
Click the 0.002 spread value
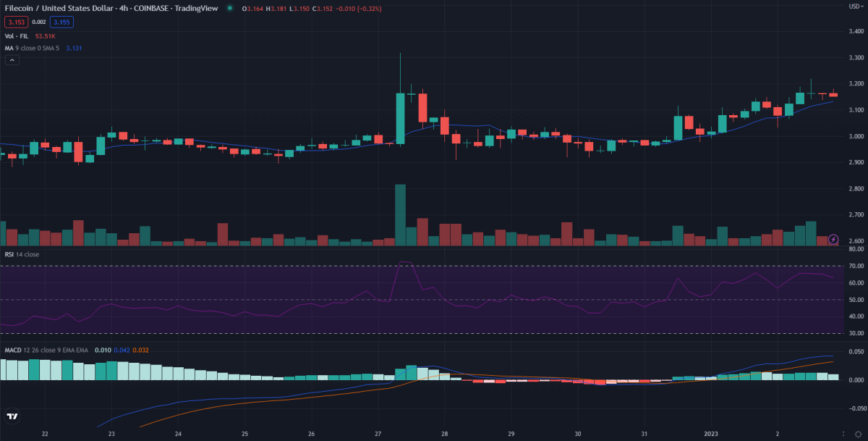click(38, 22)
